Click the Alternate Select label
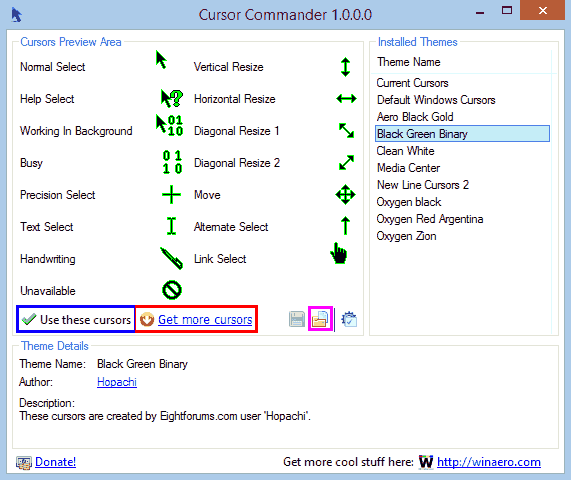Image resolution: width=571 pixels, height=480 pixels. tap(231, 227)
